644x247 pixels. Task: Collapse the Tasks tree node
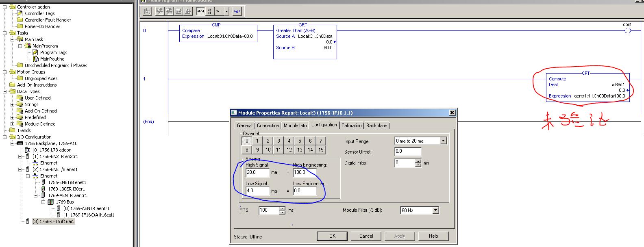point(5,33)
